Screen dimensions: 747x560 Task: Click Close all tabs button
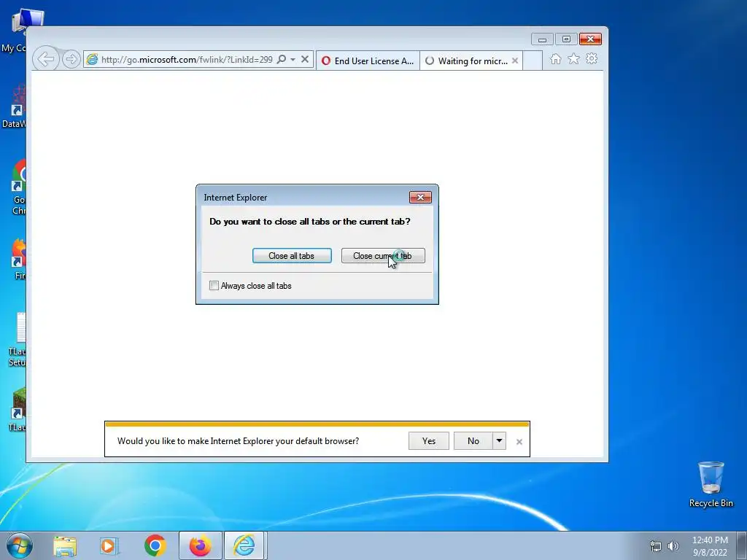[292, 256]
